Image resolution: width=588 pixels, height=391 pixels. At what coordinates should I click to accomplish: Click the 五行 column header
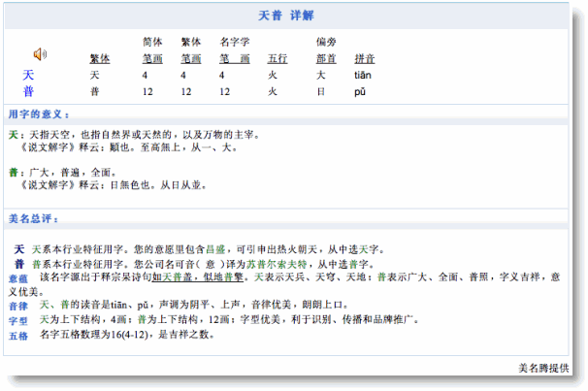tap(277, 58)
